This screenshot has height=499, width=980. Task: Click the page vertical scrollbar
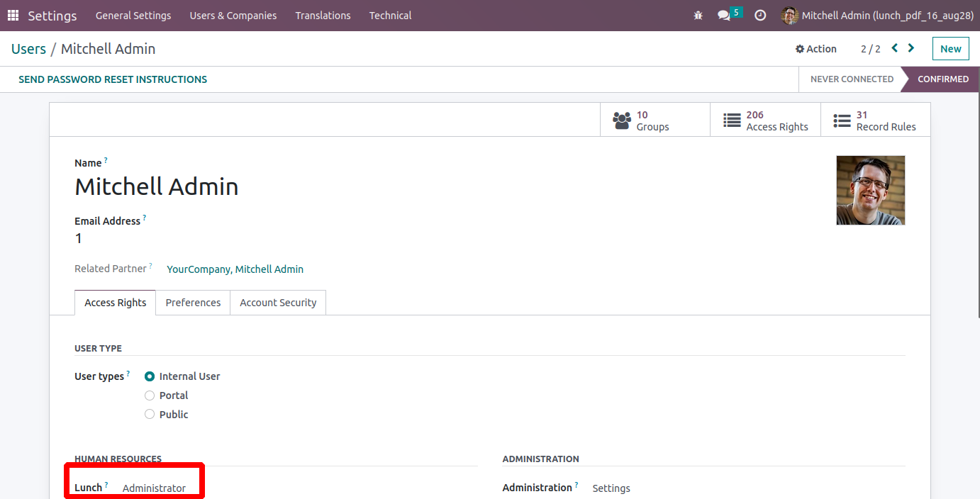[x=977, y=191]
